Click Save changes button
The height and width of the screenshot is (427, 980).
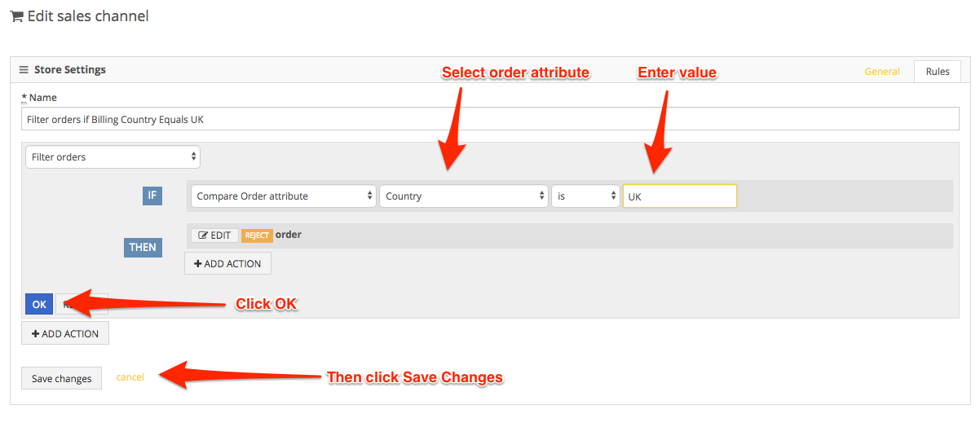point(61,378)
